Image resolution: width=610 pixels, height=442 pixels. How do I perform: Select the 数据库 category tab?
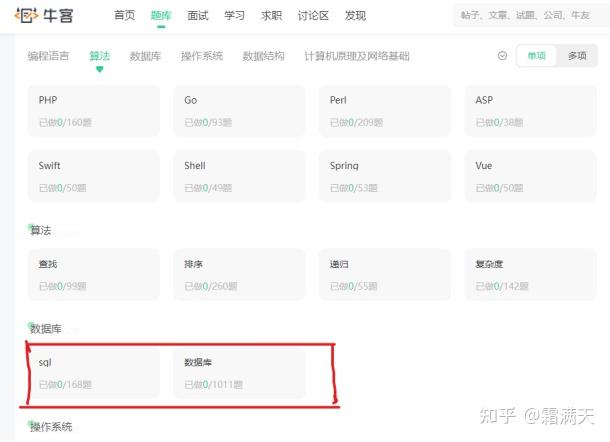(145, 56)
